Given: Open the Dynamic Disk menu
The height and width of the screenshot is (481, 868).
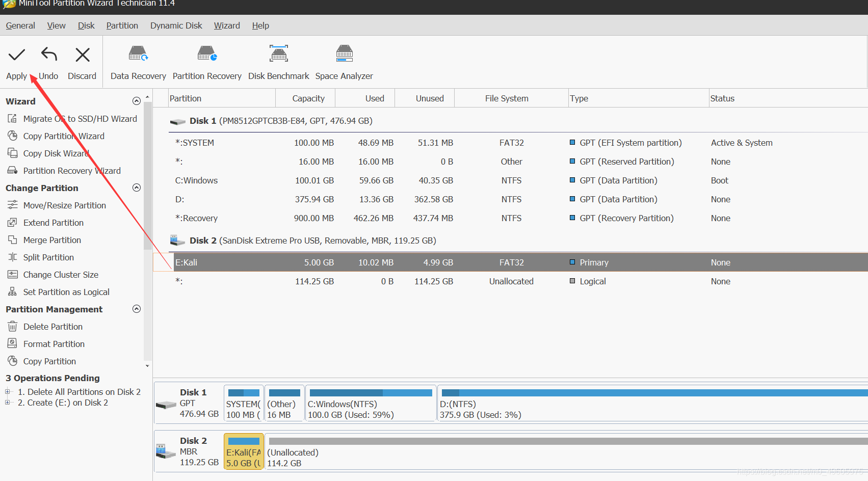Looking at the screenshot, I should (176, 25).
